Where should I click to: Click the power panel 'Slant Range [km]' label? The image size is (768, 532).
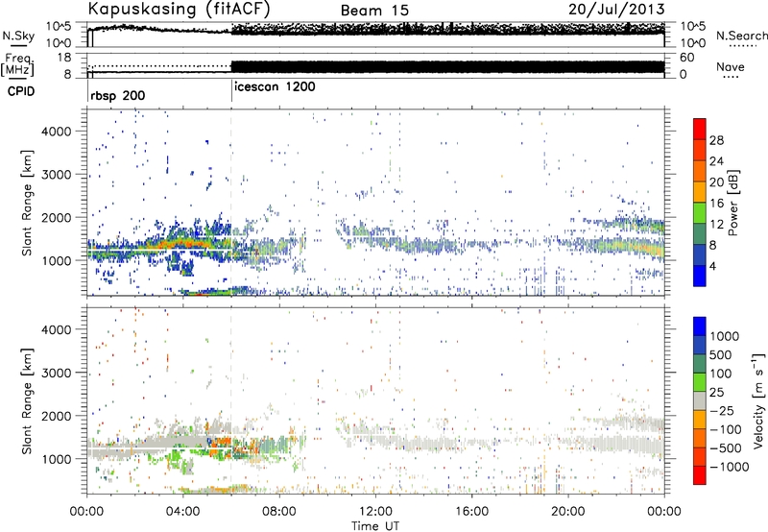[x=27, y=203]
